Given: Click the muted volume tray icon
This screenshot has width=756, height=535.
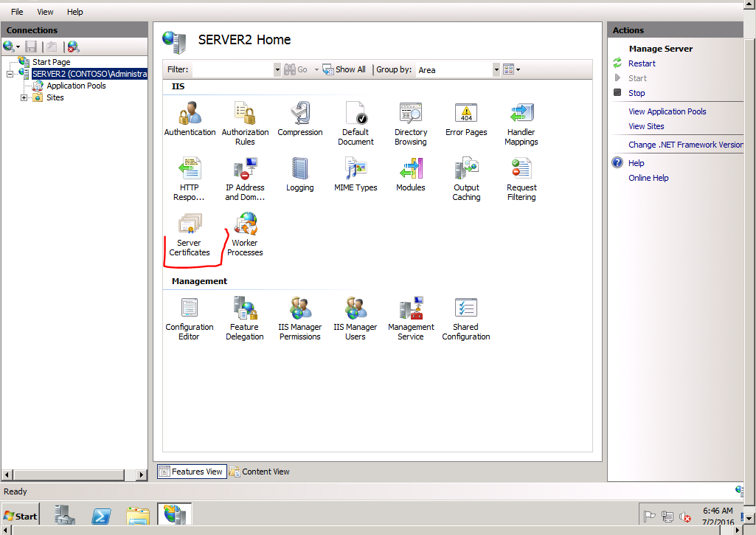Looking at the screenshot, I should click(x=685, y=517).
